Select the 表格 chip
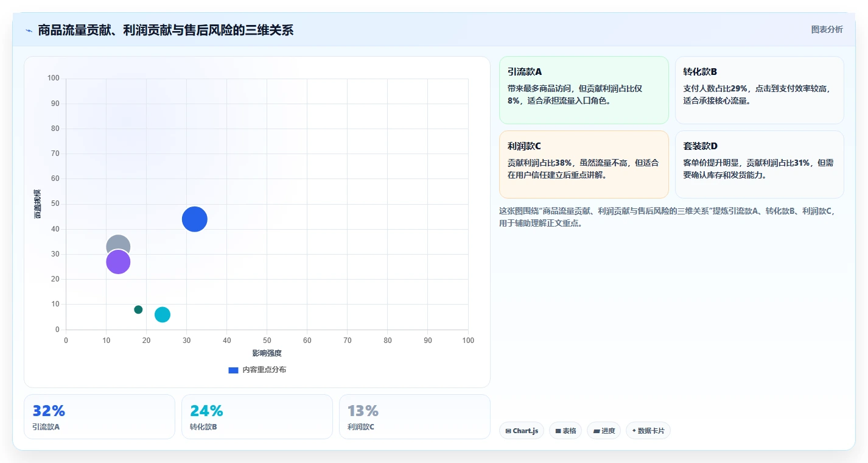Image resolution: width=868 pixels, height=463 pixels. [x=565, y=431]
